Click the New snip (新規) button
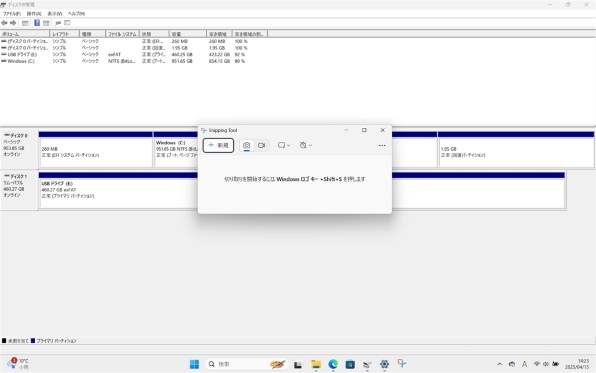Image resolution: width=596 pixels, height=373 pixels. [218, 145]
